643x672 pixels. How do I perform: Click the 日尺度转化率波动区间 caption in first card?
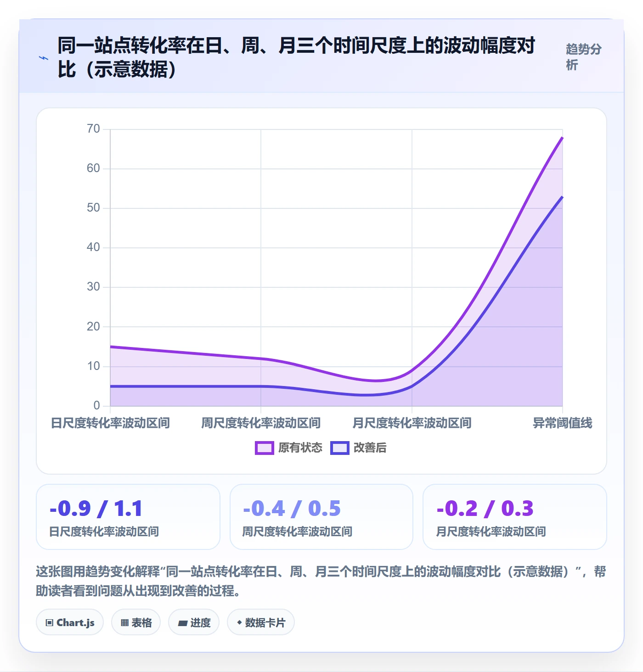point(104,532)
